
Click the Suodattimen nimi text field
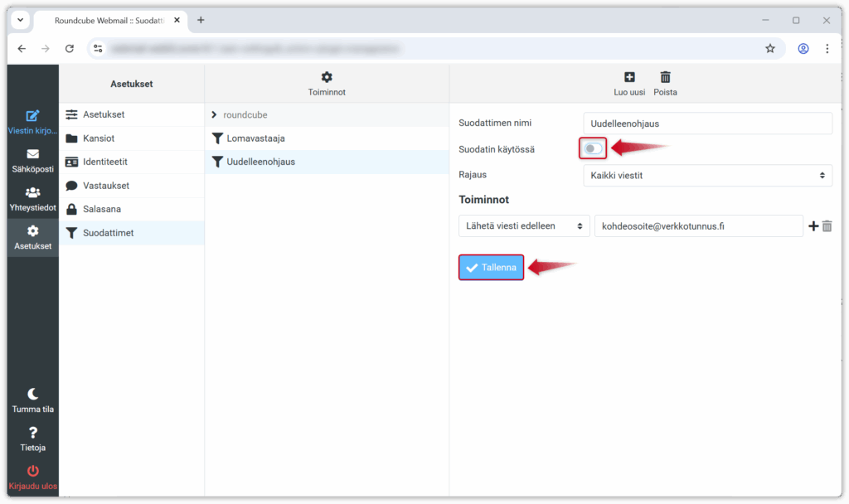pyautogui.click(x=707, y=124)
